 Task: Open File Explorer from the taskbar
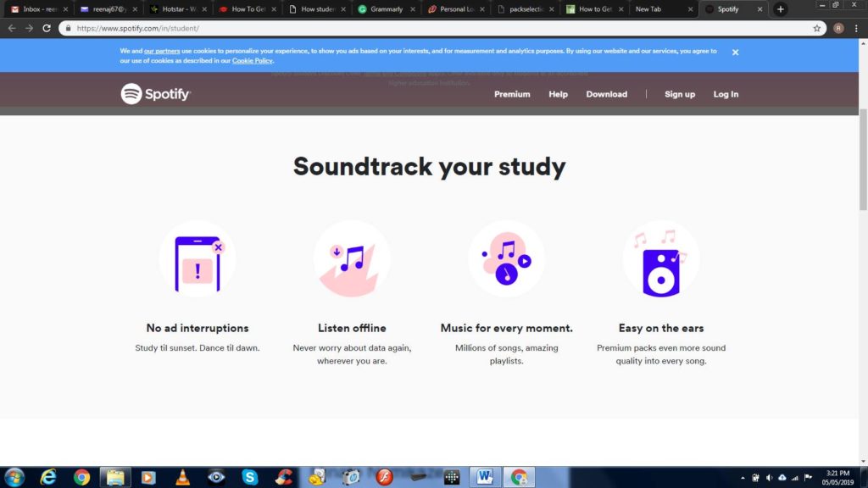[115, 477]
